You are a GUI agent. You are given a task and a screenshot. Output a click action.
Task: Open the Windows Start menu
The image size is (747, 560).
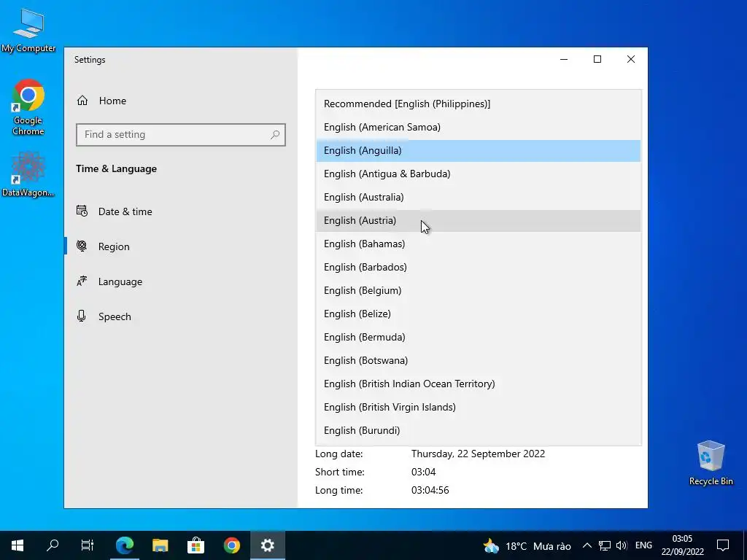point(18,545)
